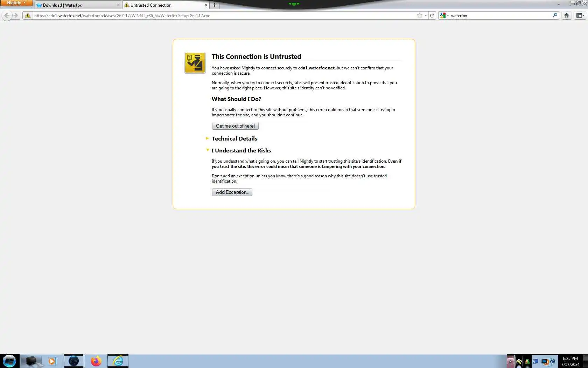Open the Bookmarks menu button
Image resolution: width=588 pixels, height=368 pixels.
coord(580,15)
